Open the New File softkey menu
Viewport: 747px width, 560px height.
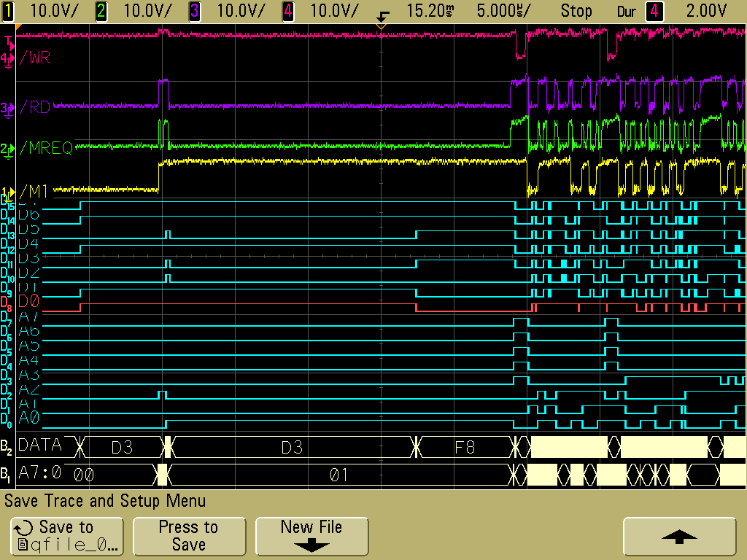[x=311, y=536]
